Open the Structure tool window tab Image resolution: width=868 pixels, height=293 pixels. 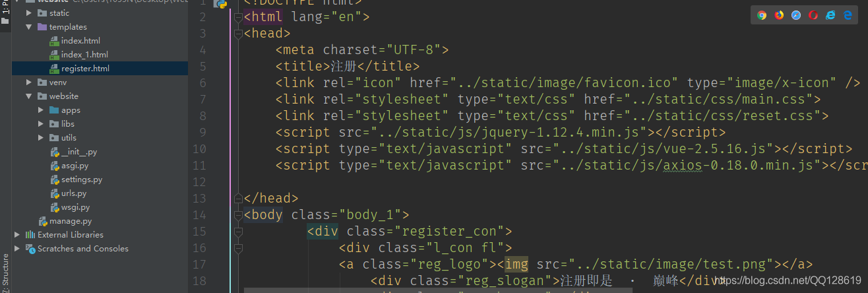(x=5, y=272)
